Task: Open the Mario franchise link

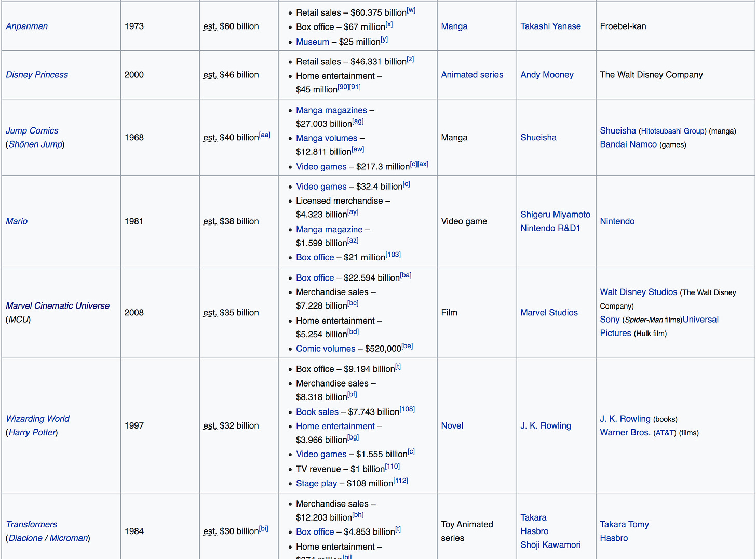Action: tap(17, 221)
